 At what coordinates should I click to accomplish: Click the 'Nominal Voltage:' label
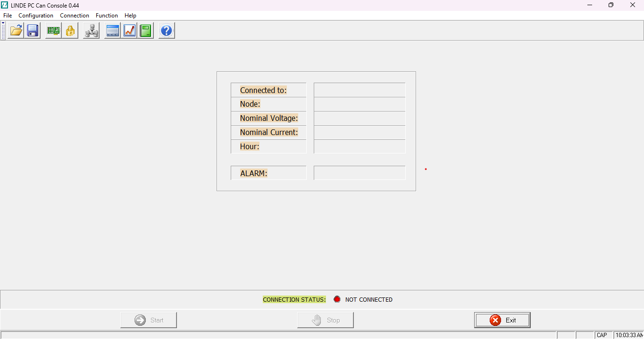tap(269, 118)
